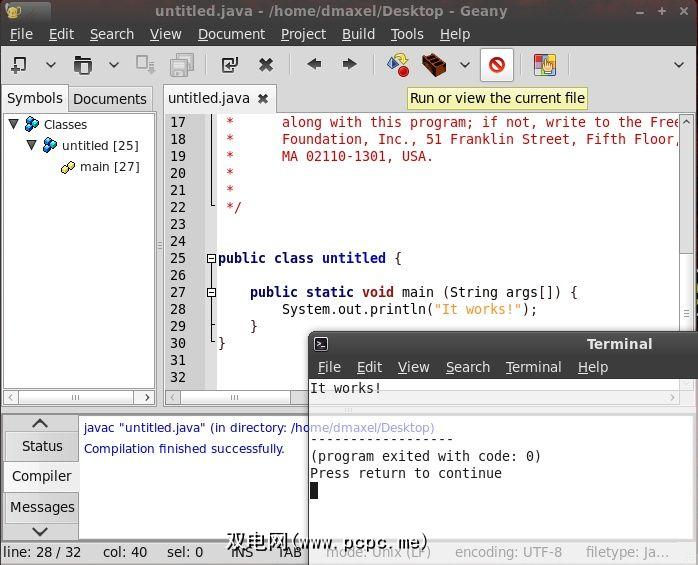Viewport: 698px width, 565px height.
Task: Collapse the untitled [25] class node
Action: pos(31,145)
